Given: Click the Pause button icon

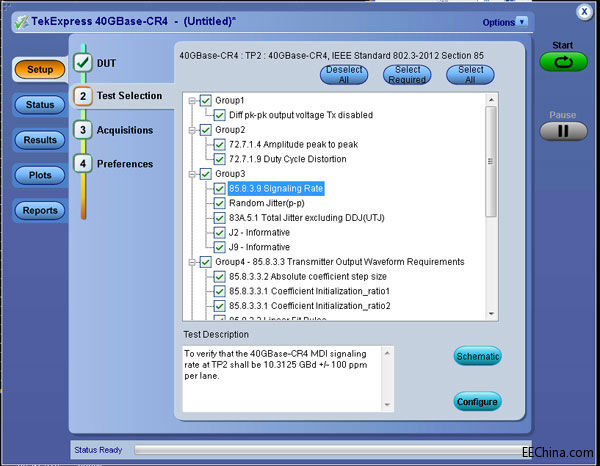Looking at the screenshot, I should 563,131.
